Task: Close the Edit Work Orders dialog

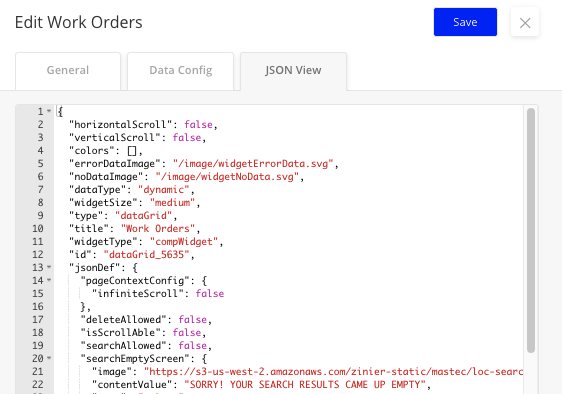Action: click(525, 23)
